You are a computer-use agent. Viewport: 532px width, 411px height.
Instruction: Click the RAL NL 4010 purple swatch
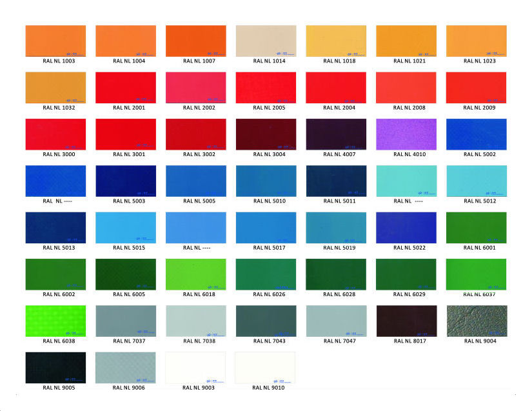coord(406,134)
